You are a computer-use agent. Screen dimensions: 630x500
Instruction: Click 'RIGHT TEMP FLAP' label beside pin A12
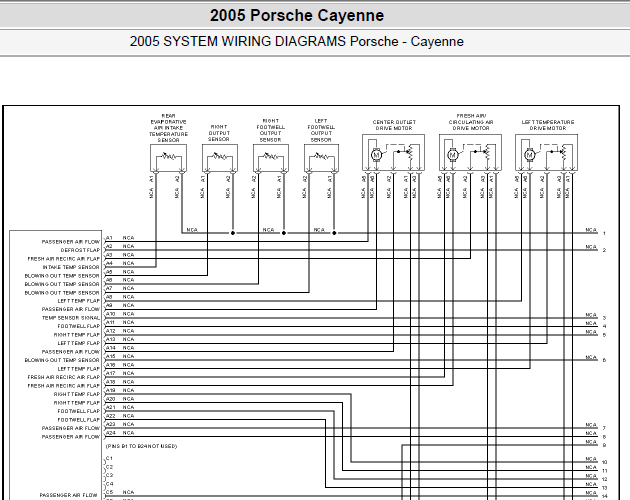click(x=77, y=334)
